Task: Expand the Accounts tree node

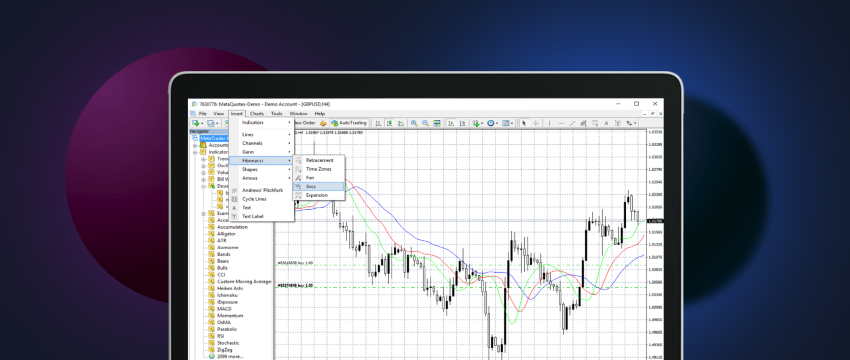Action: 195,145
